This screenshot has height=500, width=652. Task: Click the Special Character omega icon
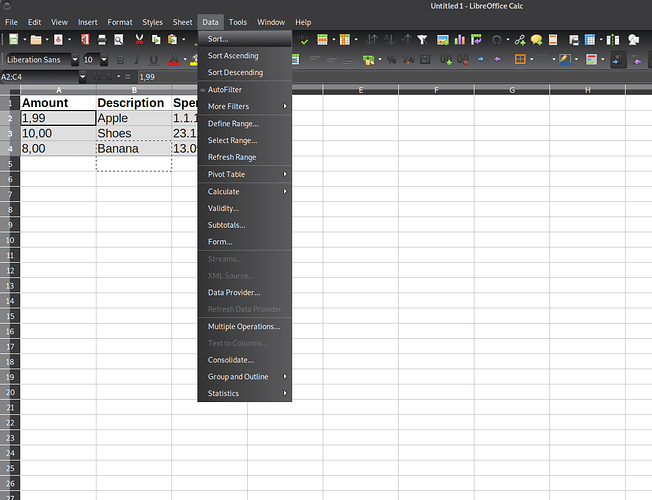496,40
